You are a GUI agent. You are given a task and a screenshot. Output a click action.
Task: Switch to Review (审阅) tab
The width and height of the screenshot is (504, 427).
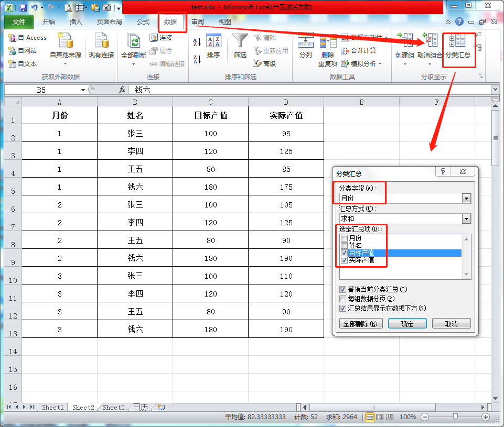point(198,22)
